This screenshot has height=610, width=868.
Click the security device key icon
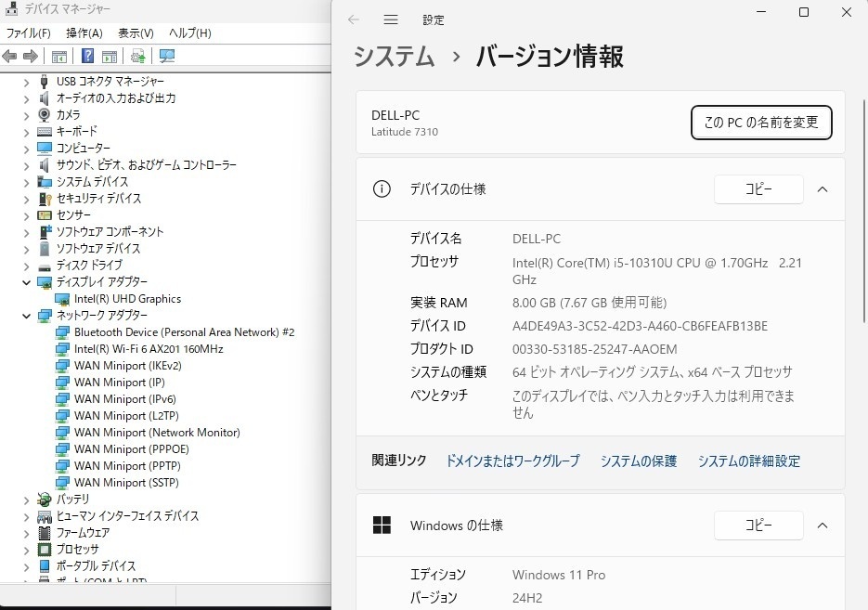click(x=45, y=198)
